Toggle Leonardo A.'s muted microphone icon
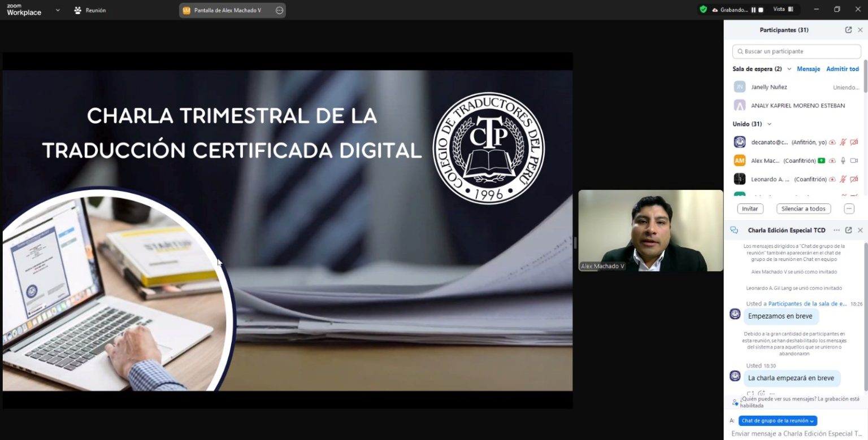Viewport: 868px width, 440px height. click(843, 179)
